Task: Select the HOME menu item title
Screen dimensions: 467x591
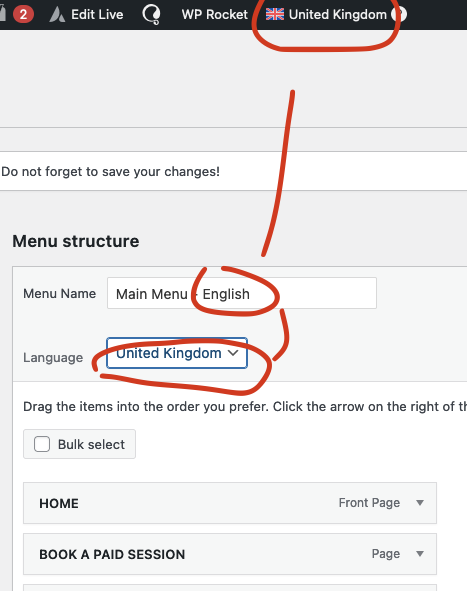Action: [59, 503]
